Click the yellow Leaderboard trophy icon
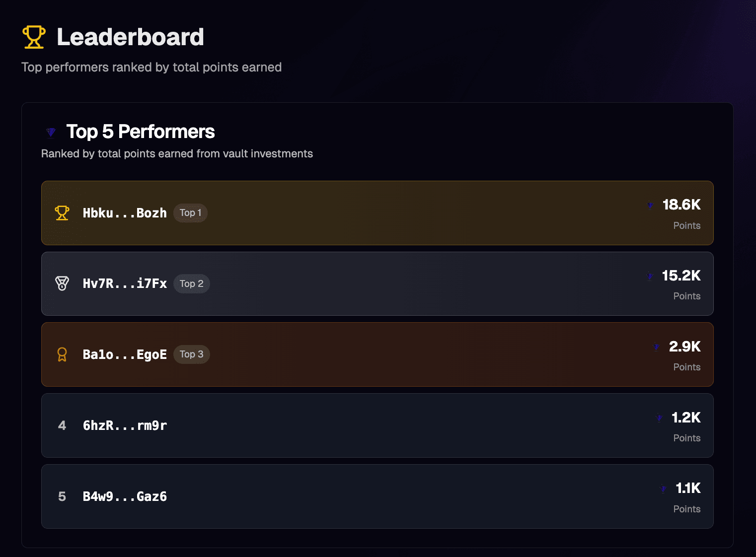 [x=34, y=37]
